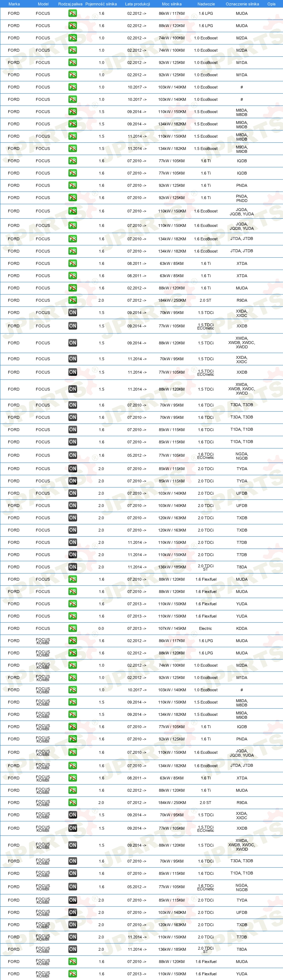This screenshot has width=283, height=980.
Task: Click the Opis column header
Action: point(271,4)
